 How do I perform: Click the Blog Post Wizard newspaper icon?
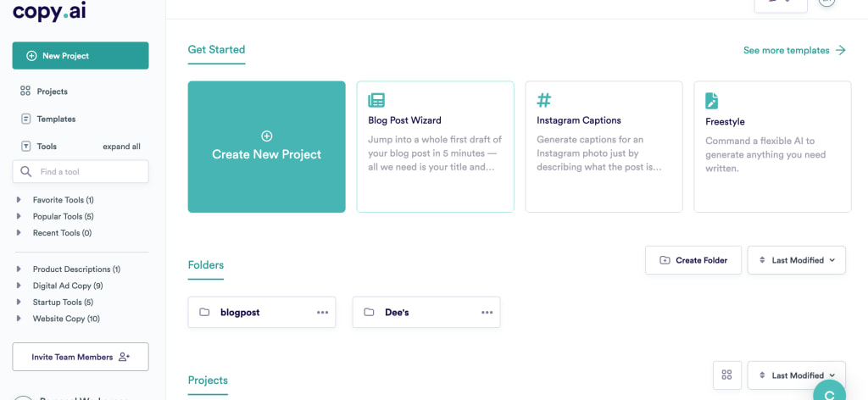pos(376,100)
